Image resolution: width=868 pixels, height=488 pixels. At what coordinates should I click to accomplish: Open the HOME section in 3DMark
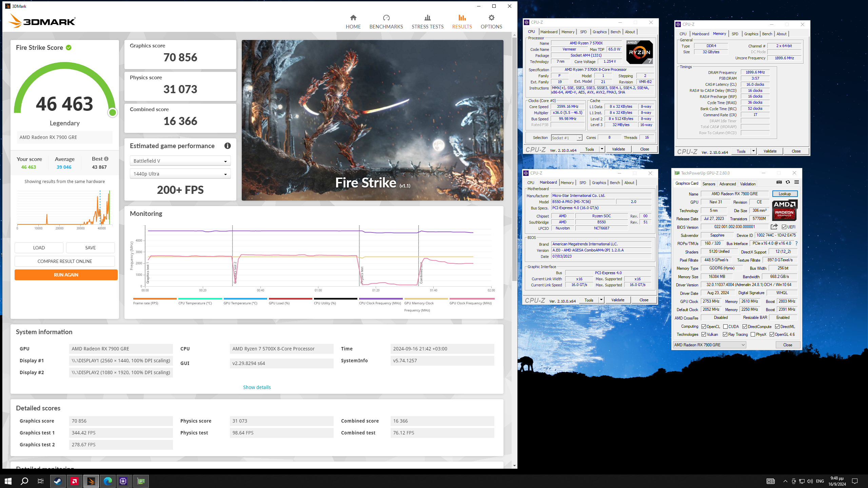point(353,22)
